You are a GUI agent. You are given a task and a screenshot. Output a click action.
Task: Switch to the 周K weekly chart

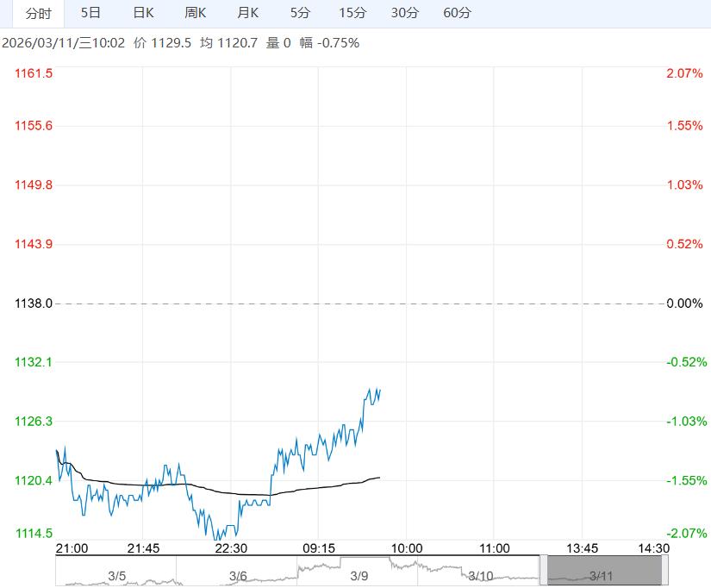(196, 13)
